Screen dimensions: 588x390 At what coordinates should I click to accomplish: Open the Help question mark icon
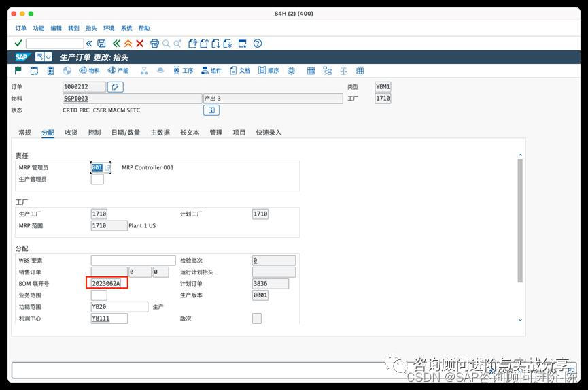click(258, 44)
